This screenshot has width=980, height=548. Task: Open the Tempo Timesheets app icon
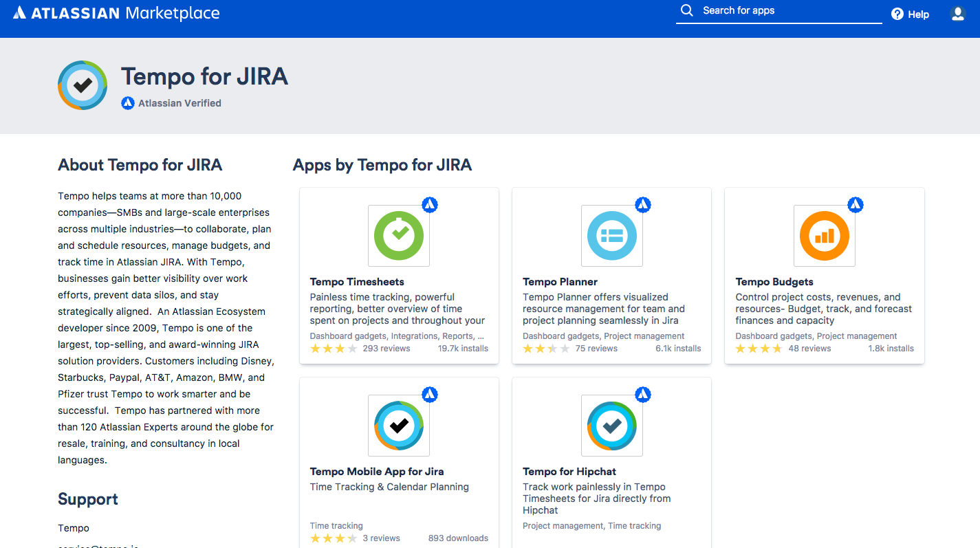pos(399,235)
